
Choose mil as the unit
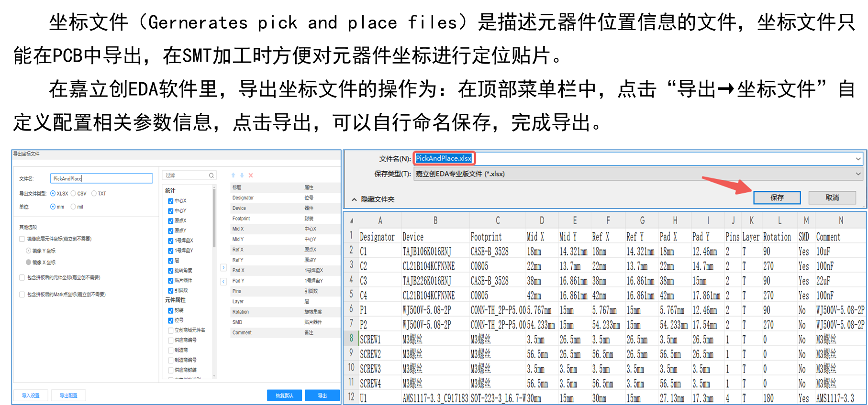pyautogui.click(x=73, y=207)
